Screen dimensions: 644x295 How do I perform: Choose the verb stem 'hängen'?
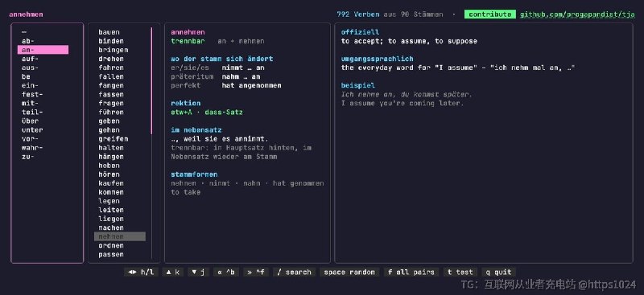[x=111, y=157]
